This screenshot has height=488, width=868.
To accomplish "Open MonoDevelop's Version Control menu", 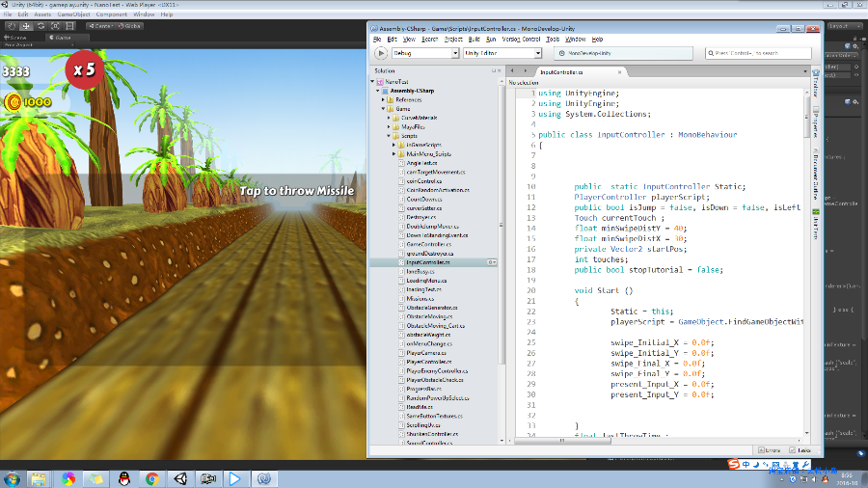I will (521, 40).
